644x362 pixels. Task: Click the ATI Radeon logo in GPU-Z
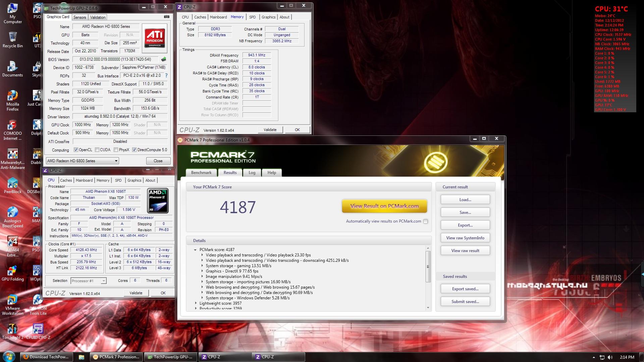tap(155, 38)
